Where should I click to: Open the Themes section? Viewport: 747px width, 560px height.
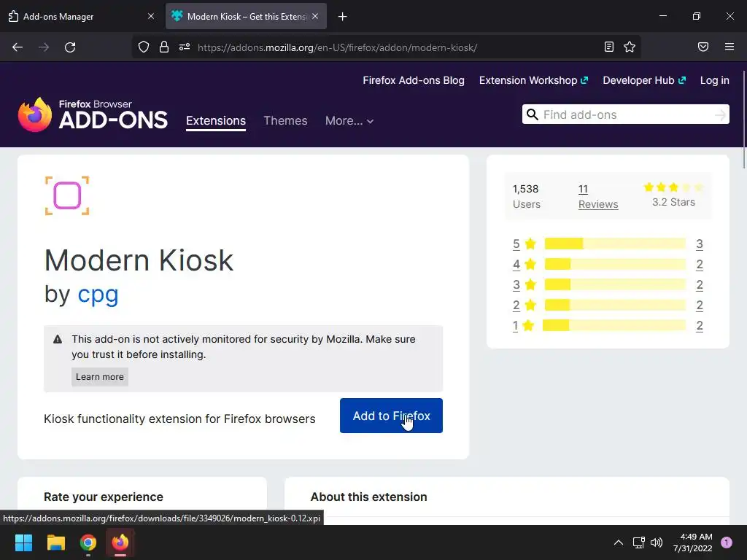tap(285, 120)
